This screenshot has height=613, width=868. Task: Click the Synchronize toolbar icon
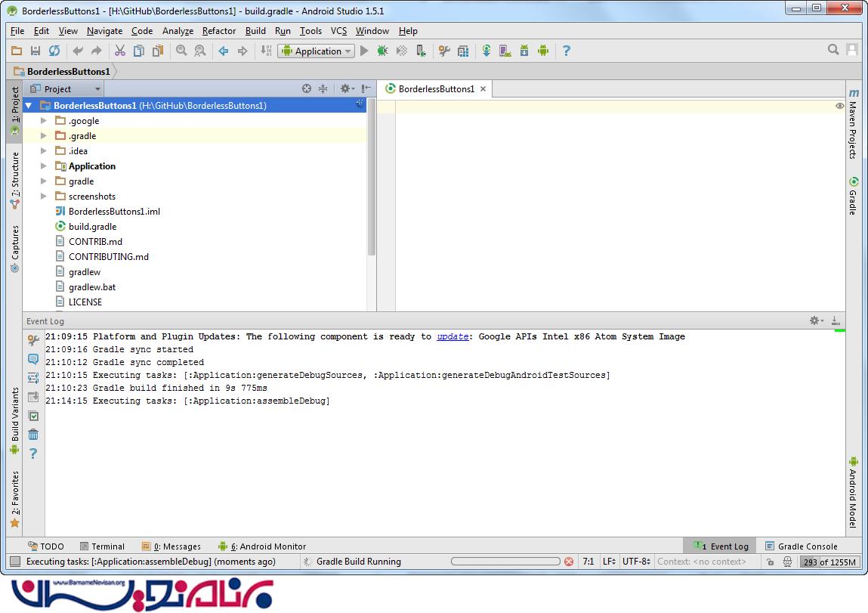coord(54,51)
